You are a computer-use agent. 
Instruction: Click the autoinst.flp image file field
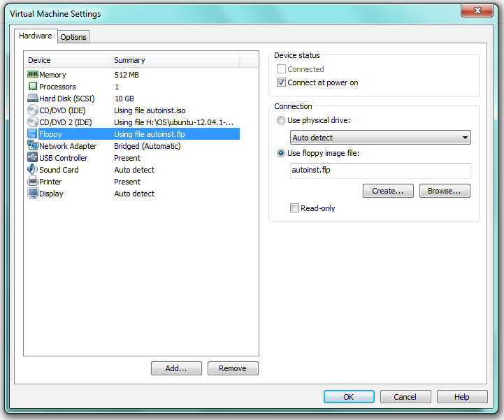click(x=380, y=171)
